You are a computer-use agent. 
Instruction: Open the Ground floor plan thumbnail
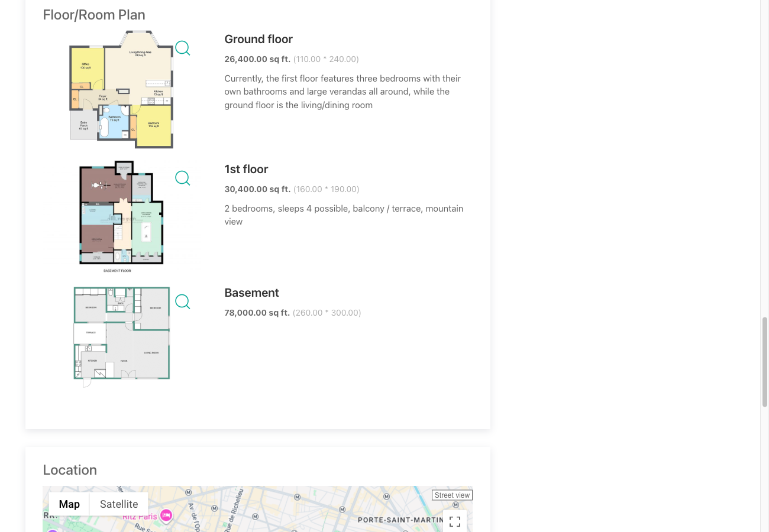(121, 89)
